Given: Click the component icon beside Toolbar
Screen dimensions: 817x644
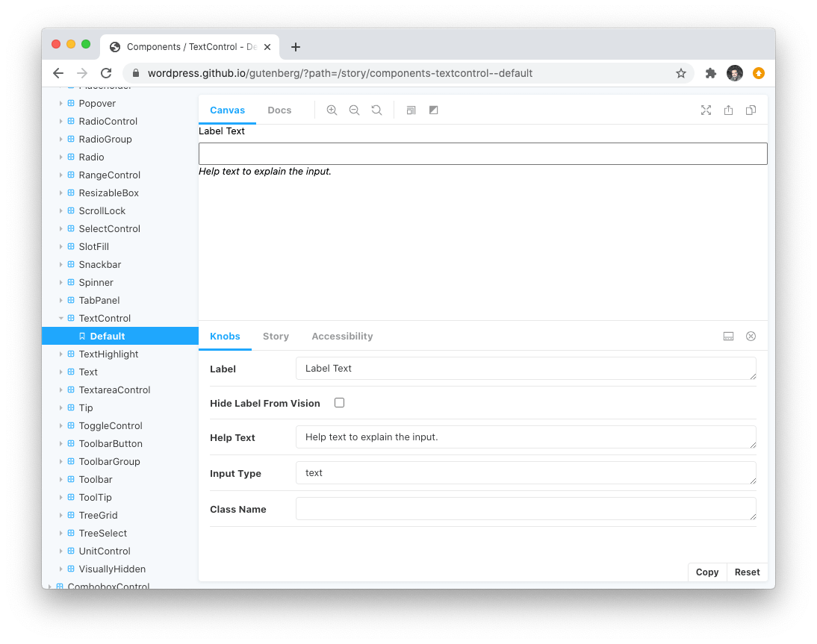Looking at the screenshot, I should [71, 479].
